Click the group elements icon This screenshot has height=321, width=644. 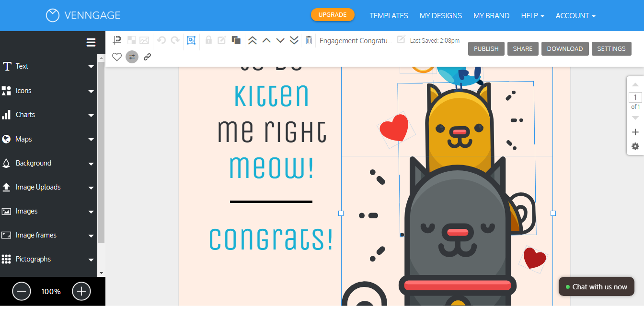[191, 40]
